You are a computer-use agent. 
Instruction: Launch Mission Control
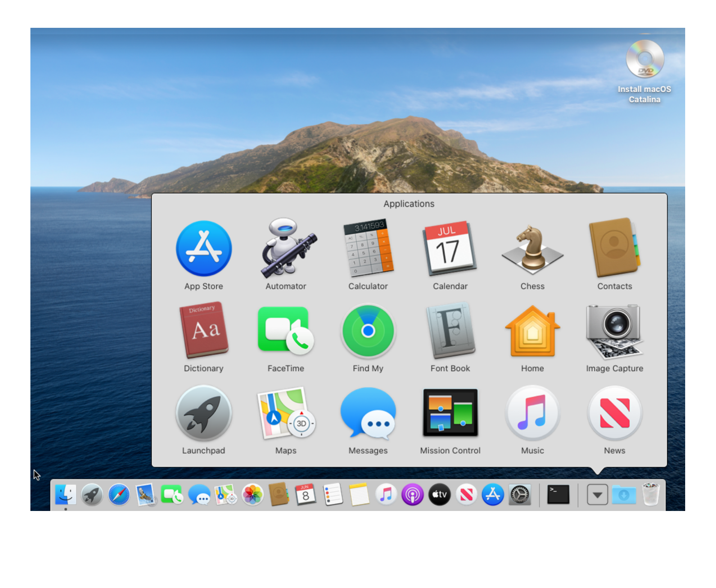[x=450, y=413]
